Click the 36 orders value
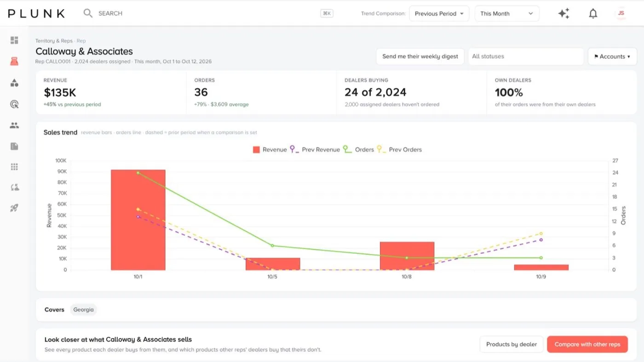644x362 pixels. click(201, 92)
